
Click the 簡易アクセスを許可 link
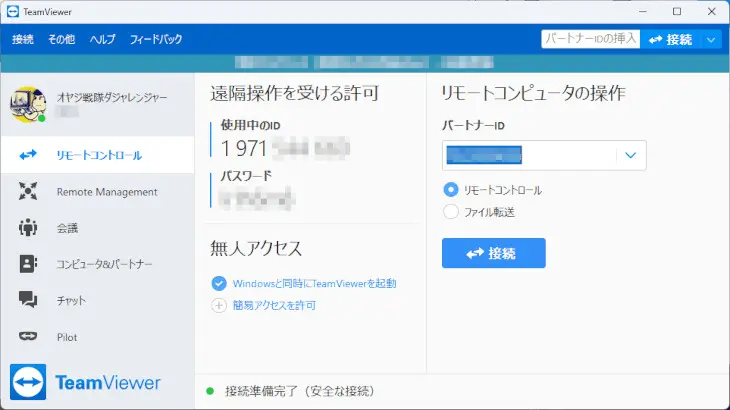tap(274, 305)
